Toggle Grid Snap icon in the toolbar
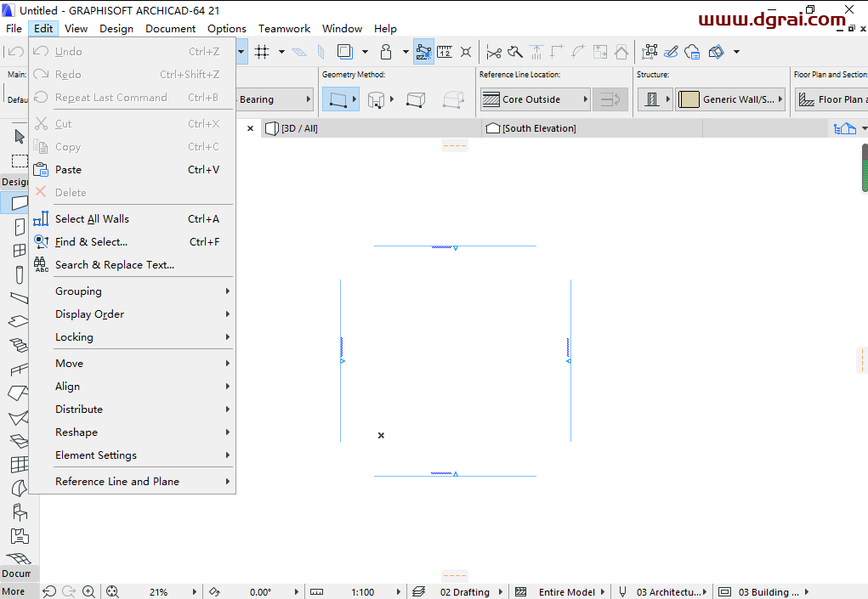 [x=262, y=52]
